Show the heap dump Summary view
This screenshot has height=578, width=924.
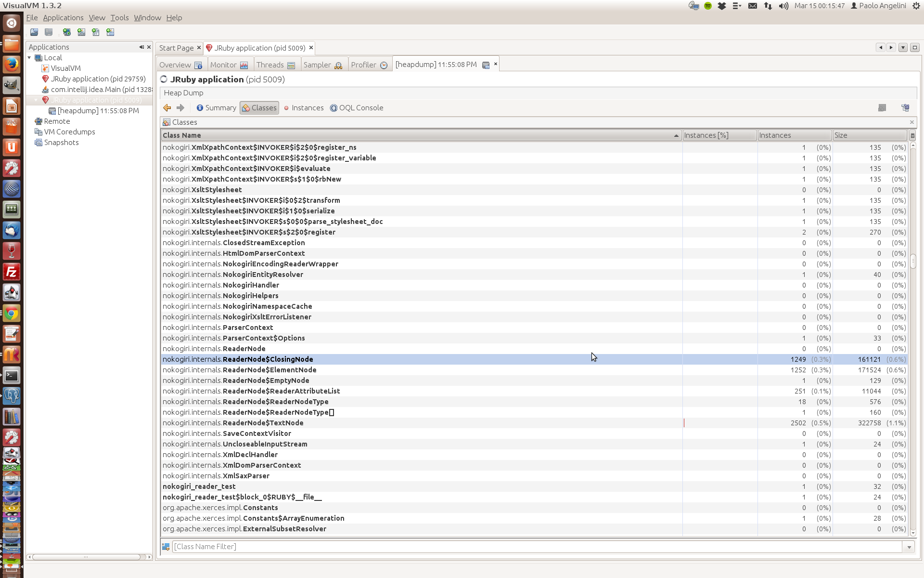[x=216, y=108]
